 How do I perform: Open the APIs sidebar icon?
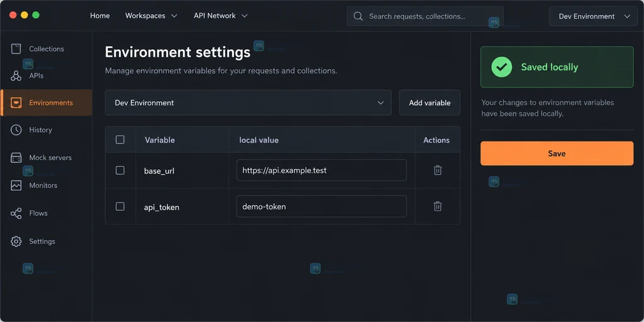point(16,75)
